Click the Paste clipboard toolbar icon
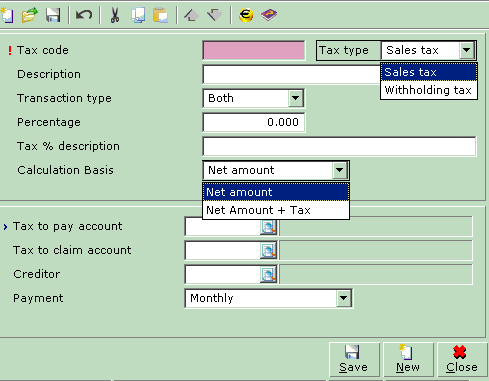The width and height of the screenshot is (489, 381). tap(160, 15)
